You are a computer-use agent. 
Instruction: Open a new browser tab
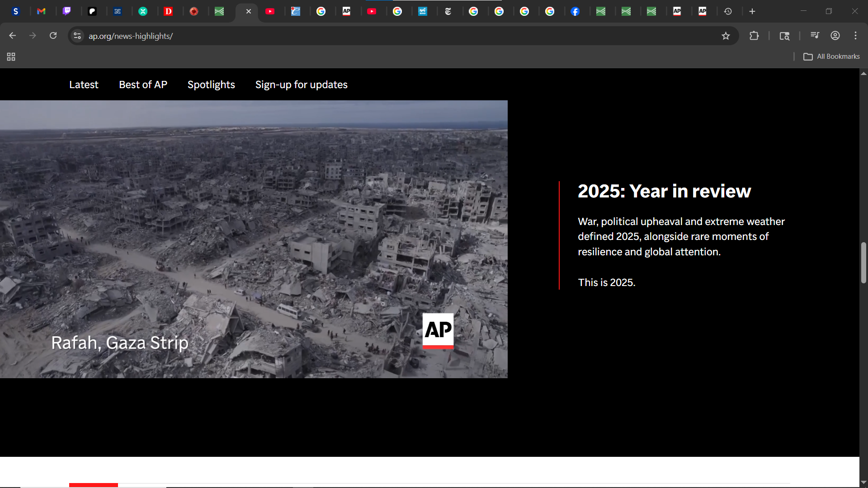tap(752, 11)
